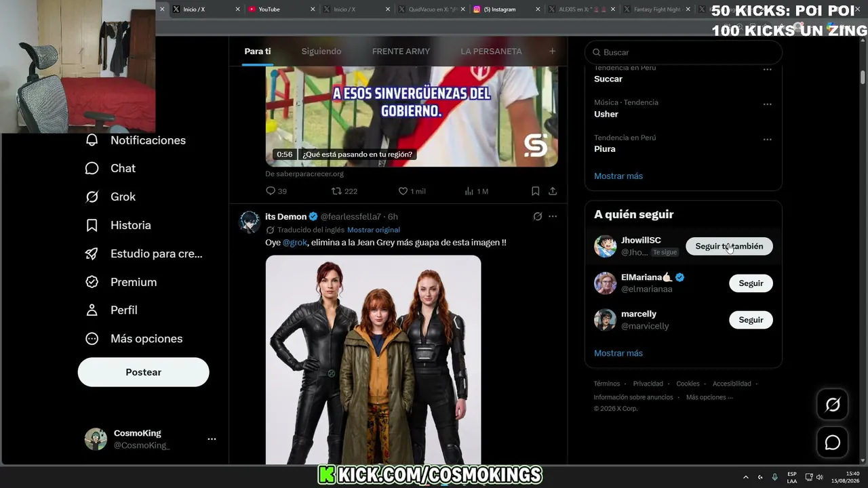
Task: Open CosmoKing account menu dots
Action: pos(212,439)
